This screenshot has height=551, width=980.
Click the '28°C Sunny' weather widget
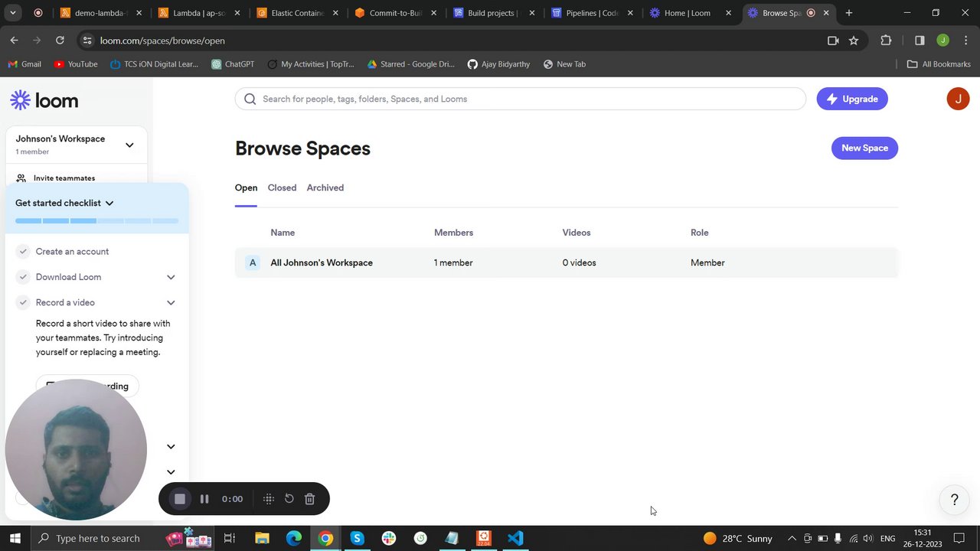[x=737, y=538]
